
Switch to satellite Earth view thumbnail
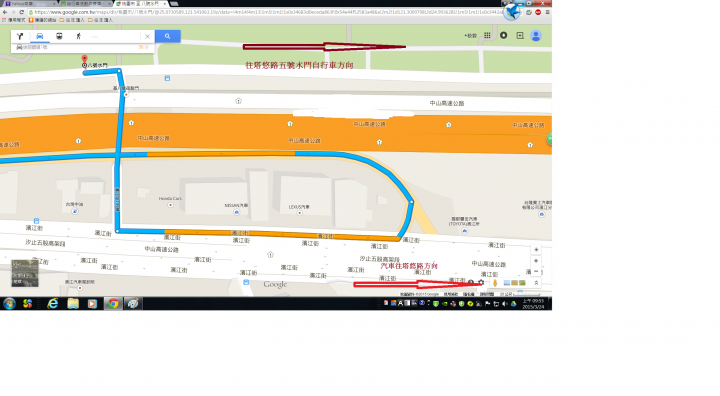[25, 273]
